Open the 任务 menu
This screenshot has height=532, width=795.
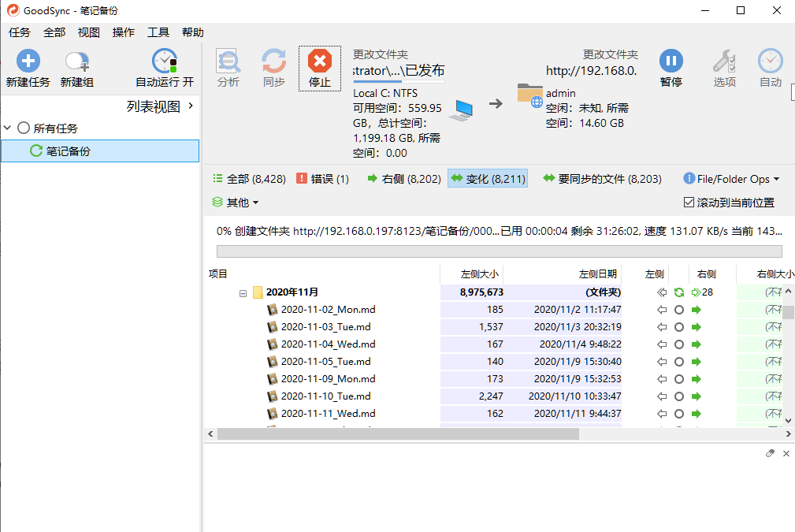click(x=19, y=32)
